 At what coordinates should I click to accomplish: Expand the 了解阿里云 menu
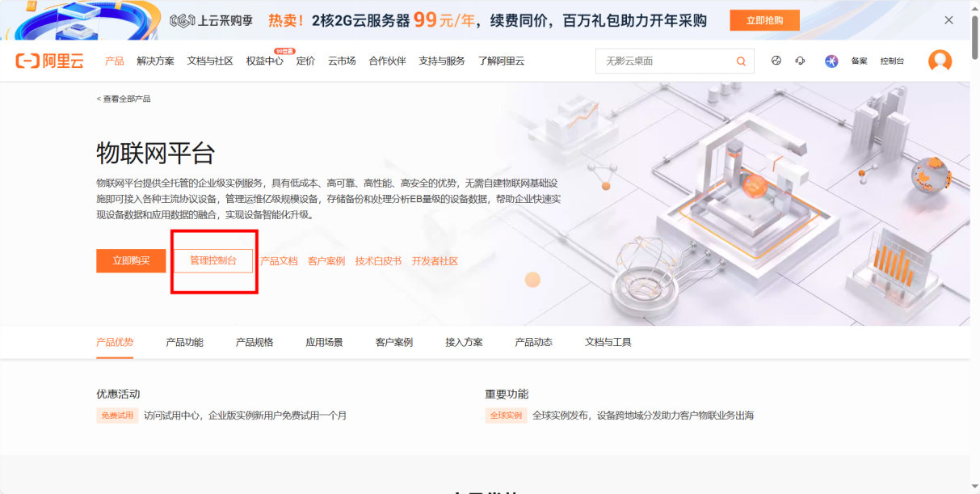click(x=501, y=61)
